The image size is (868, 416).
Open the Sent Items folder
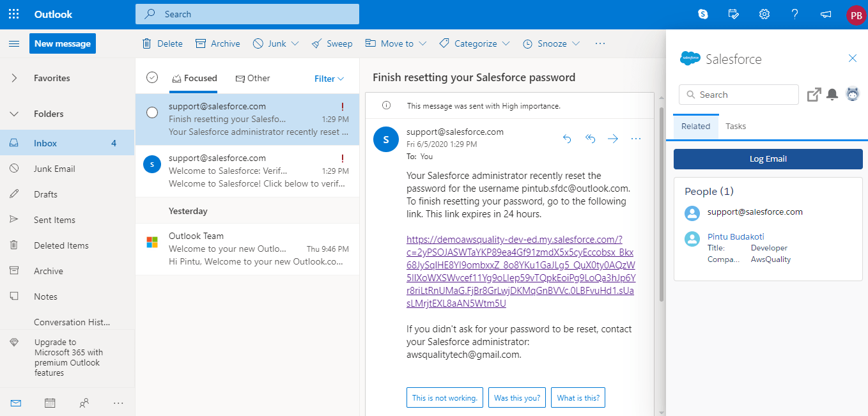click(67, 220)
